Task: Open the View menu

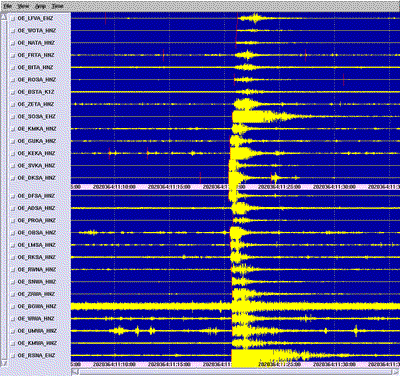Action: pos(23,6)
